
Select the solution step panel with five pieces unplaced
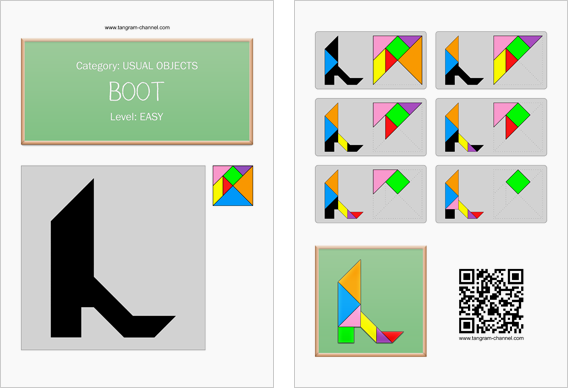491,60
